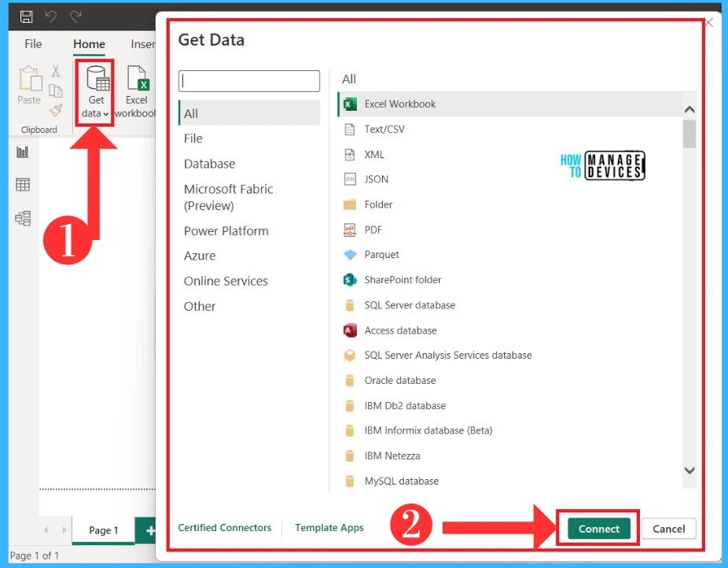The width and height of the screenshot is (728, 568).
Task: Select IBM Netezza connector
Action: pos(509,456)
